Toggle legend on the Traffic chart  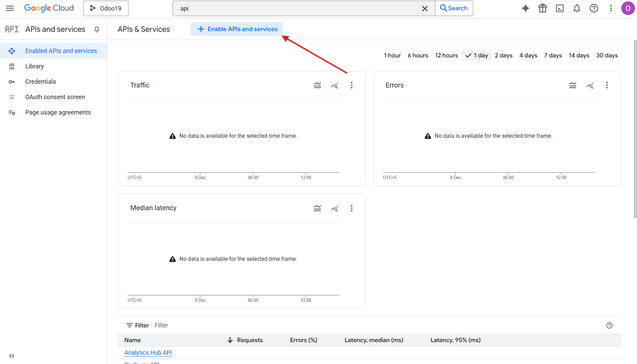317,85
